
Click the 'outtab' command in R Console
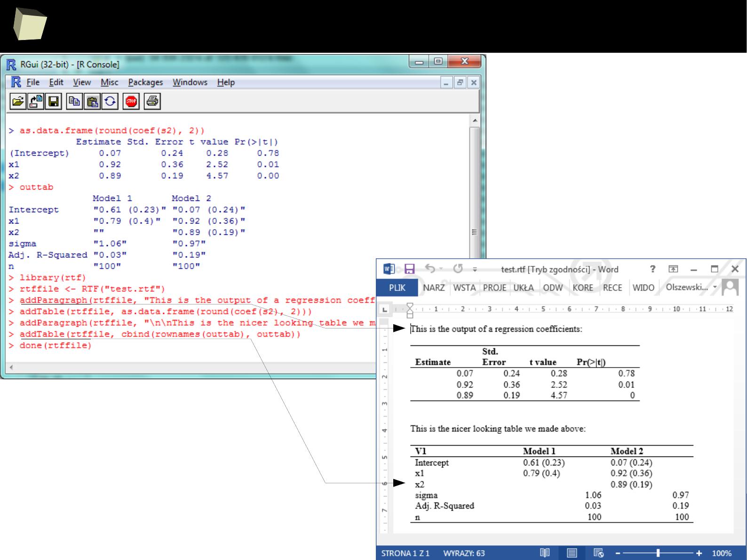pos(36,187)
